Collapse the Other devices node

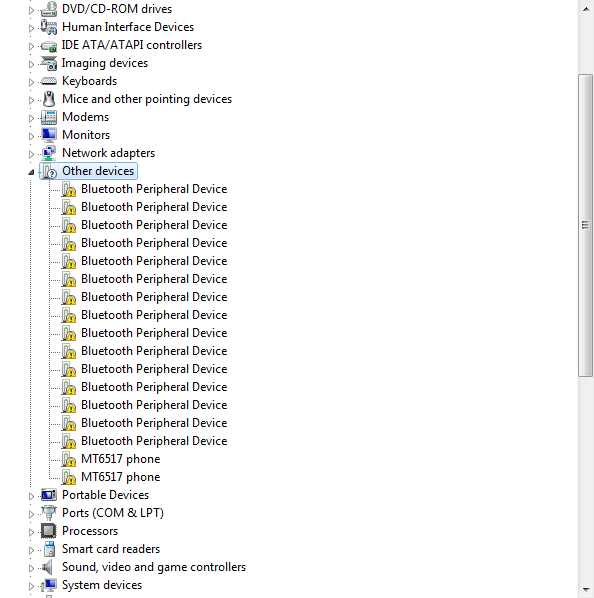pos(31,172)
